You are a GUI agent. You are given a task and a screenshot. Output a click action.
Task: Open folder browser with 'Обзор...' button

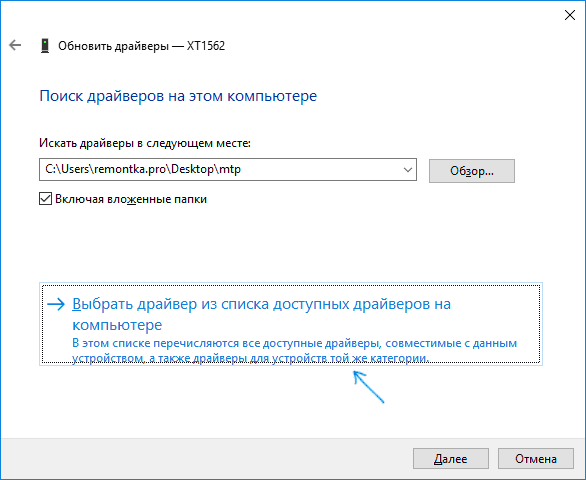pos(472,171)
